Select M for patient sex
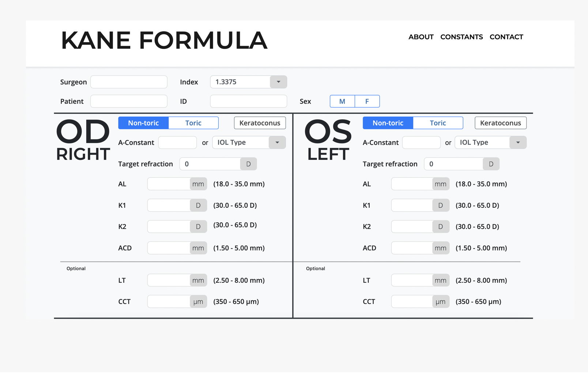 342,101
